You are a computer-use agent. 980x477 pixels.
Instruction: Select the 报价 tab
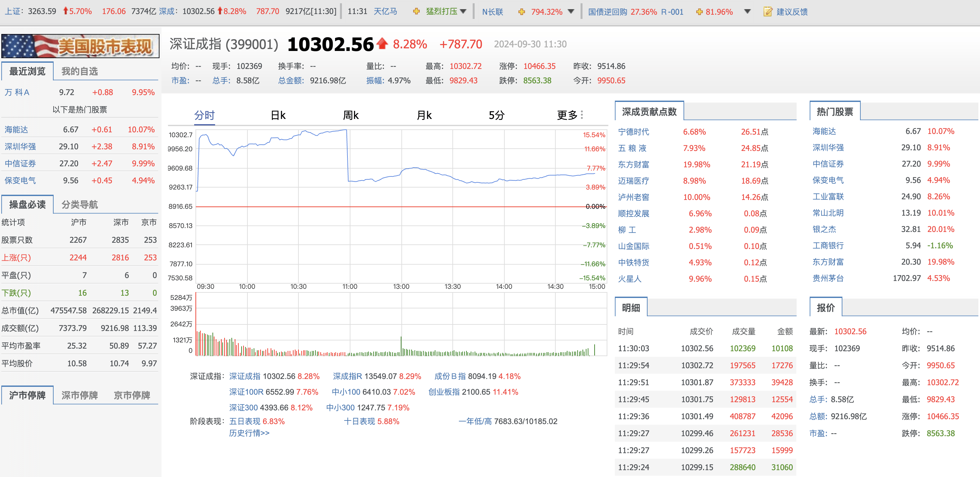click(x=826, y=307)
